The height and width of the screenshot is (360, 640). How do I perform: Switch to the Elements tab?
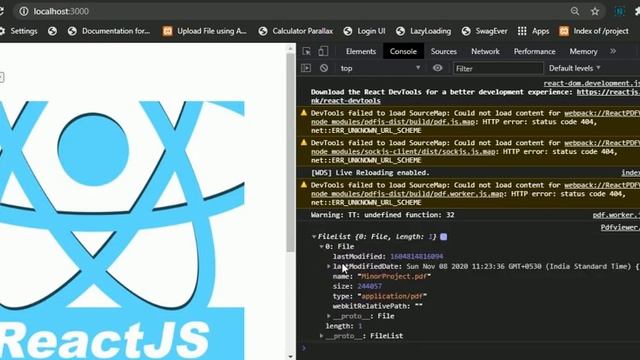361,51
